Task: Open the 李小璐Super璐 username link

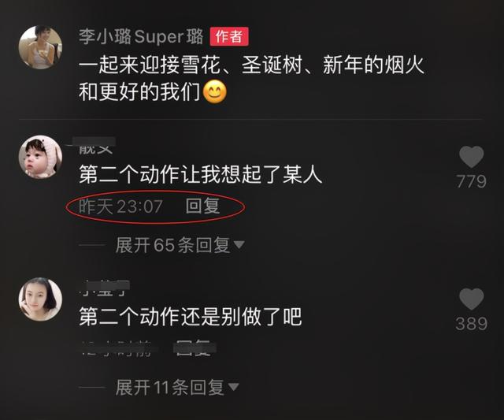Action: (x=141, y=36)
